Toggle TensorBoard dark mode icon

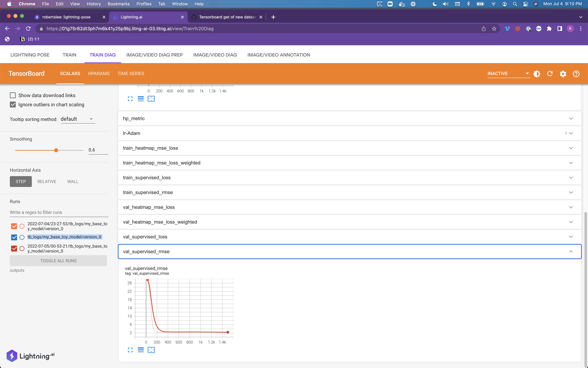coord(537,74)
